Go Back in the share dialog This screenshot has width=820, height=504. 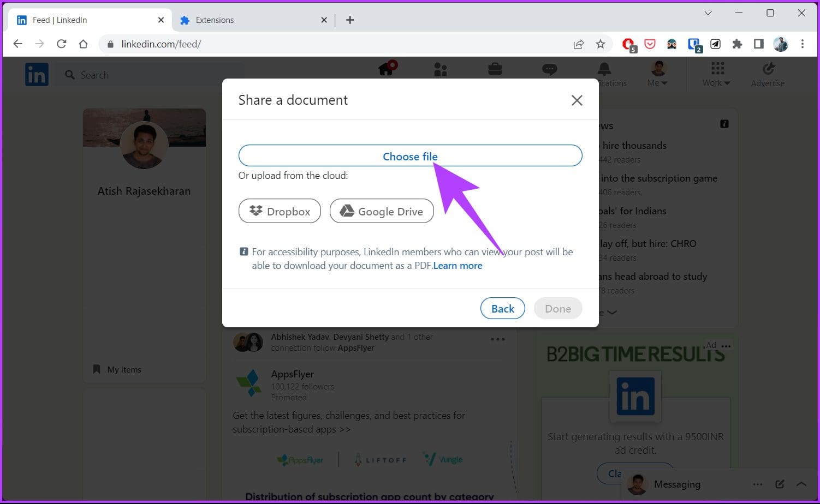[502, 309]
